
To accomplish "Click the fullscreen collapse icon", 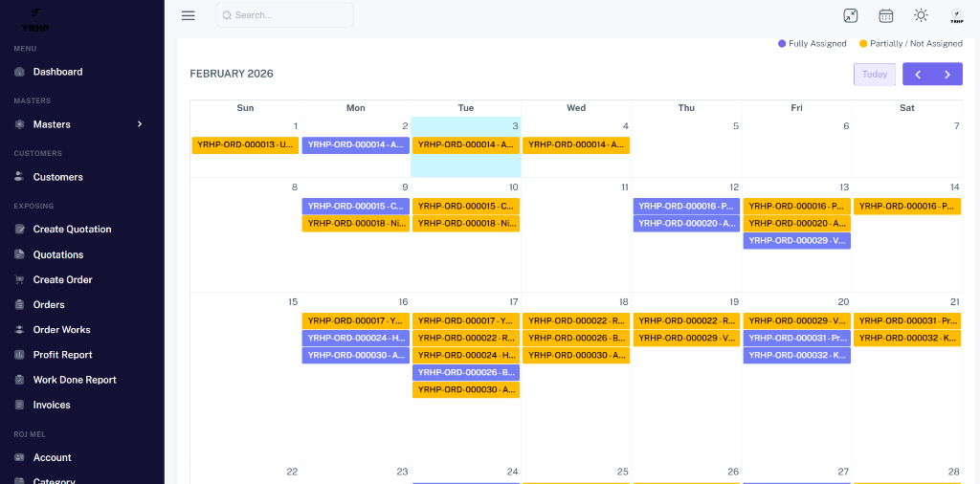I will pos(850,15).
